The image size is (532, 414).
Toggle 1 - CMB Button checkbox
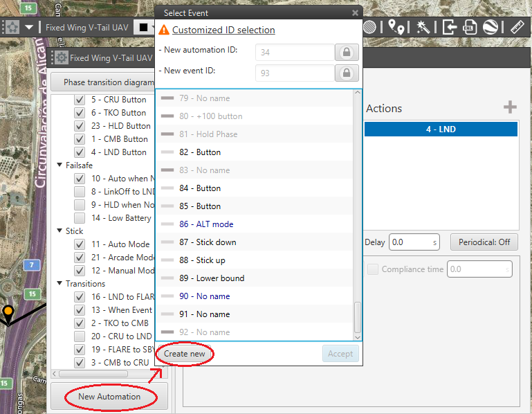click(x=80, y=139)
